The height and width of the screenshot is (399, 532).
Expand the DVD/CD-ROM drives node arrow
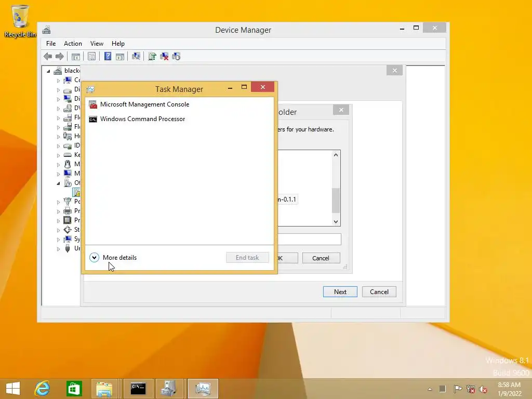(58, 109)
